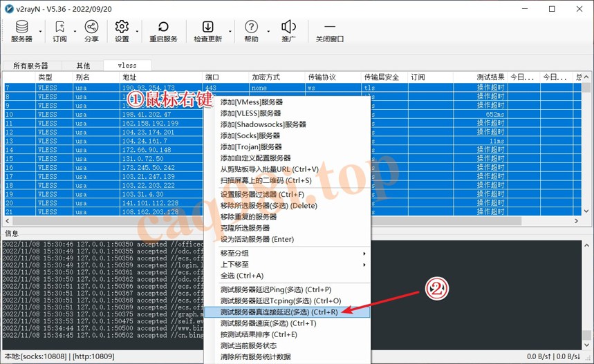The width and height of the screenshot is (594, 364).
Task: Open the 帮助 help icon
Action: pyautogui.click(x=251, y=30)
